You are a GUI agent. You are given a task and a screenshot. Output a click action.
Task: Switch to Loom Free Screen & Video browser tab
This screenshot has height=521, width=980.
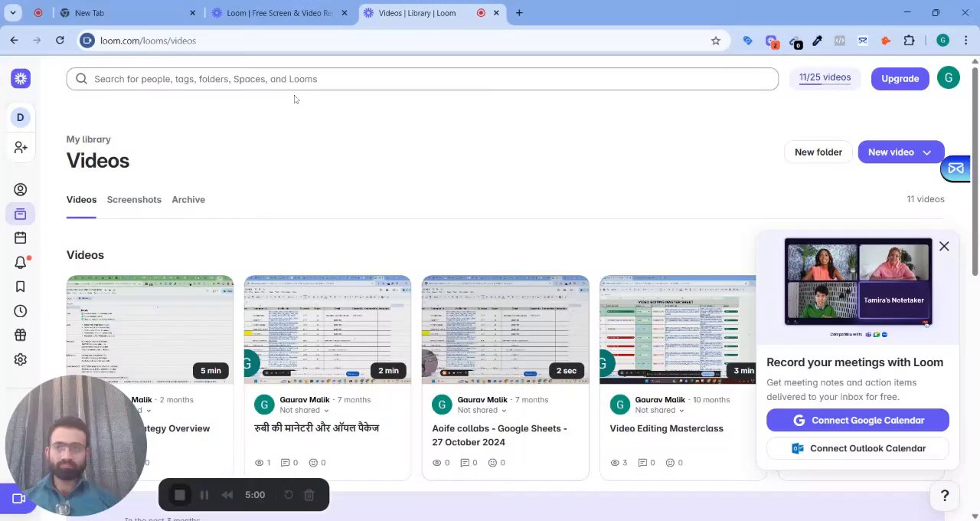[x=280, y=13]
